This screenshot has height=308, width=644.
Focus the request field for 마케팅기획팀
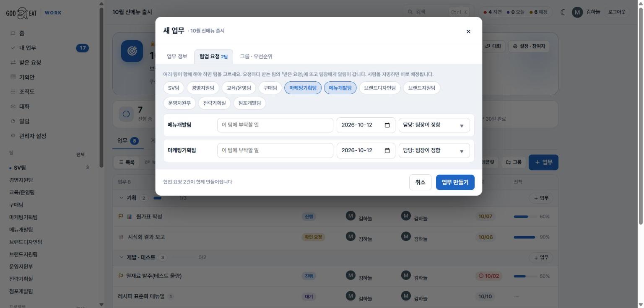click(275, 150)
